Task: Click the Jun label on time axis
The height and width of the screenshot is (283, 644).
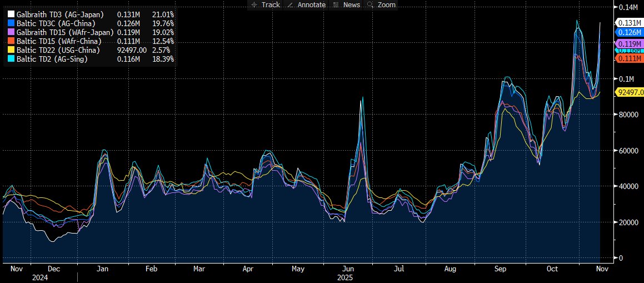Action: [x=347, y=269]
